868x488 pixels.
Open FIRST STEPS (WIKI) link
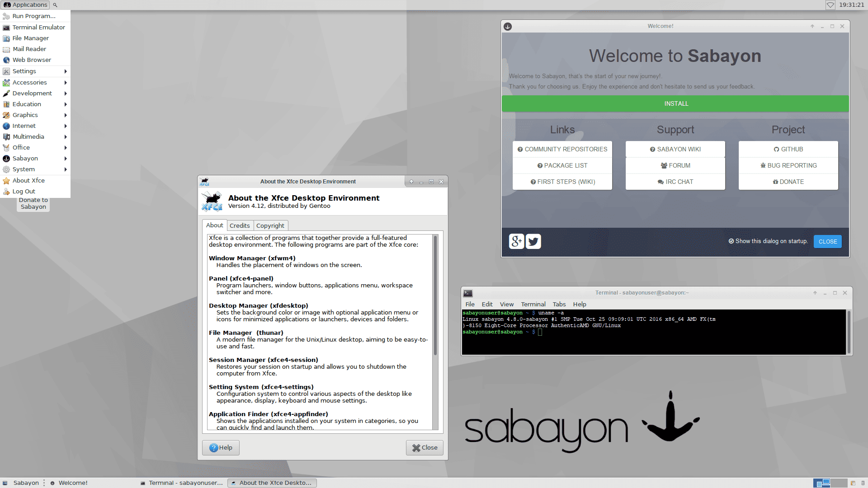click(x=562, y=182)
